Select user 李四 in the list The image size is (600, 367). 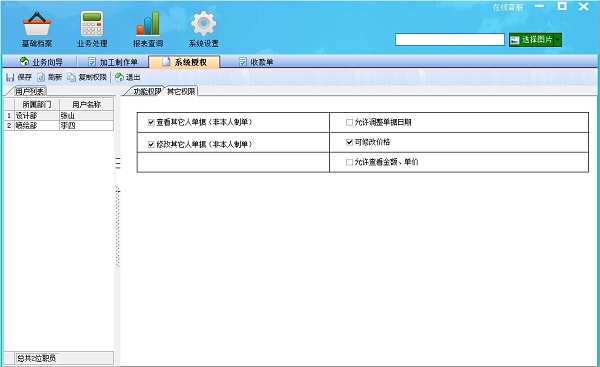tap(86, 126)
